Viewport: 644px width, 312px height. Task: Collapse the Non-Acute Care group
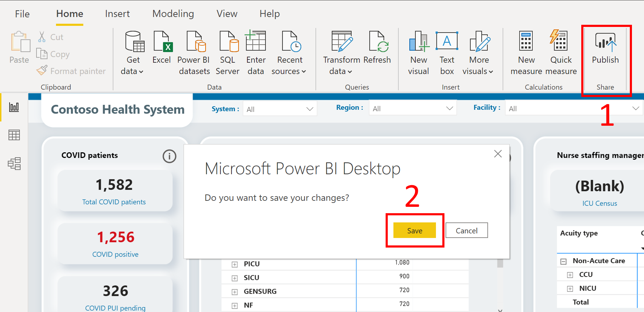(564, 262)
